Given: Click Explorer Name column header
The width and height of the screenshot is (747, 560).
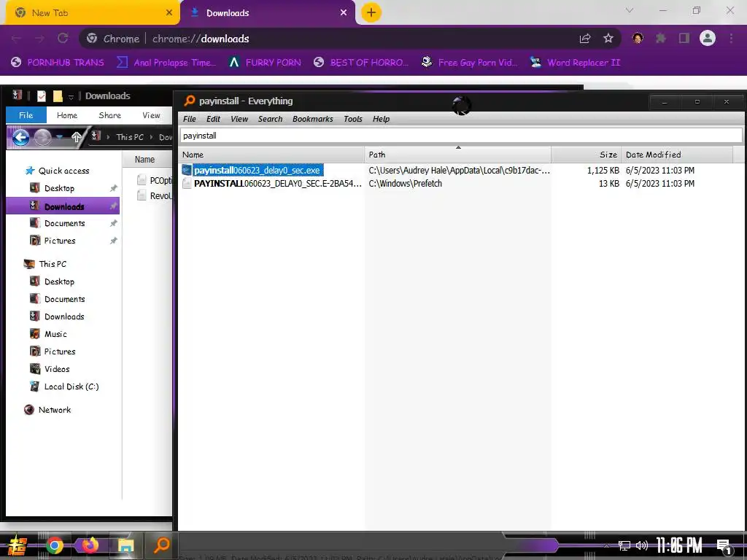Looking at the screenshot, I should click(145, 160).
